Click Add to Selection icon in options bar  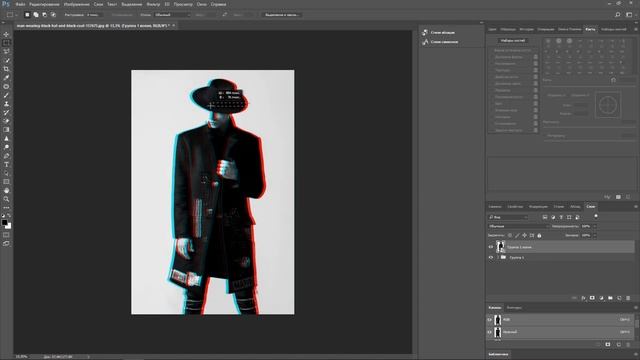pyautogui.click(x=36, y=15)
